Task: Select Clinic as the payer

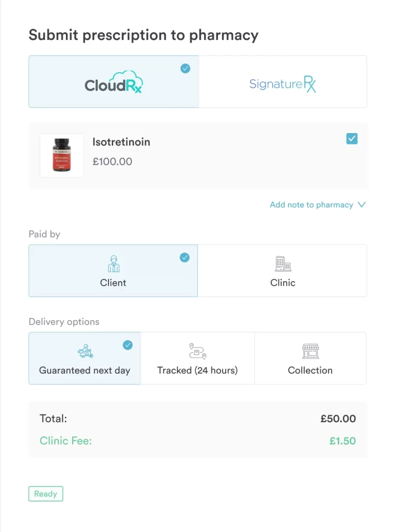Action: [282, 270]
